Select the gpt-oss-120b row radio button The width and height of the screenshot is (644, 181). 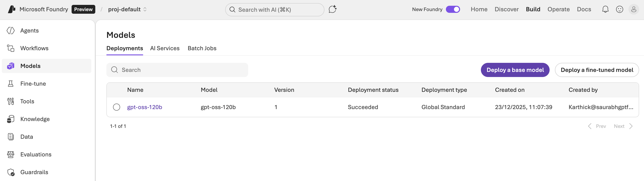pos(117,107)
